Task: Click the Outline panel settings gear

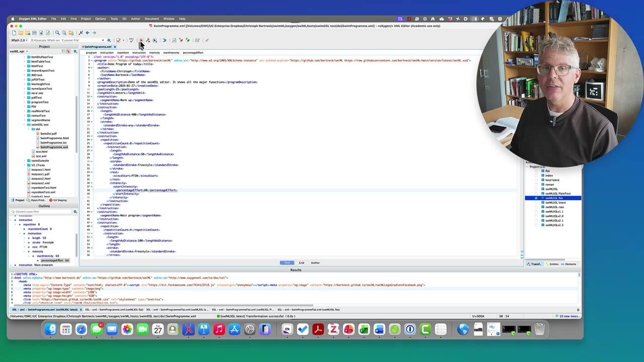Action: [x=75, y=212]
